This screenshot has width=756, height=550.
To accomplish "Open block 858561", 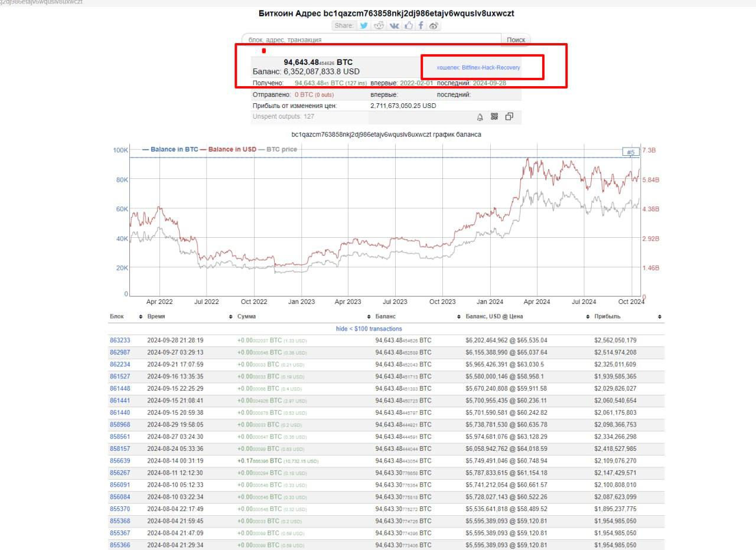I will pyautogui.click(x=120, y=437).
